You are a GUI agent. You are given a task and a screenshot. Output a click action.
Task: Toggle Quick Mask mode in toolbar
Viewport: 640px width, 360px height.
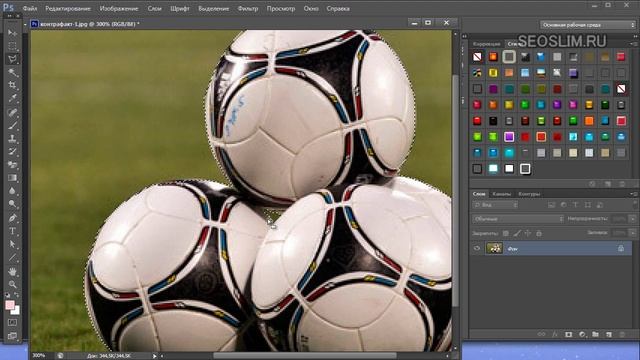pos(12,322)
